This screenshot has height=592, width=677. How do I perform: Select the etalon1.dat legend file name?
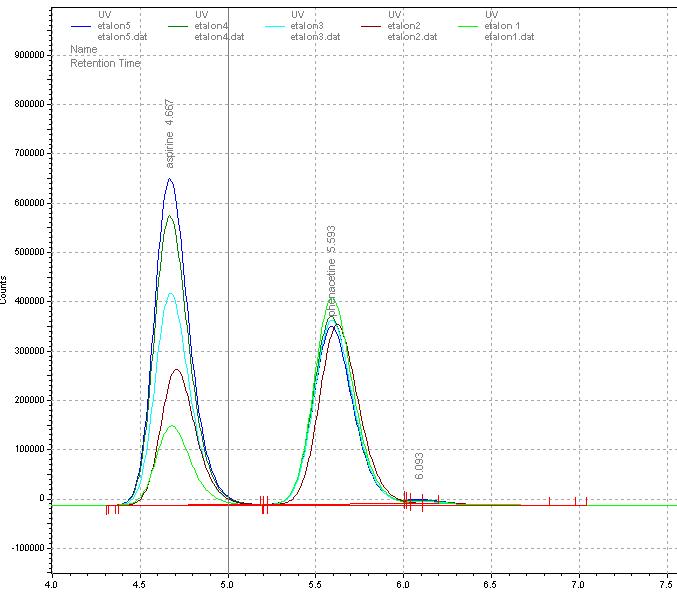click(x=509, y=36)
